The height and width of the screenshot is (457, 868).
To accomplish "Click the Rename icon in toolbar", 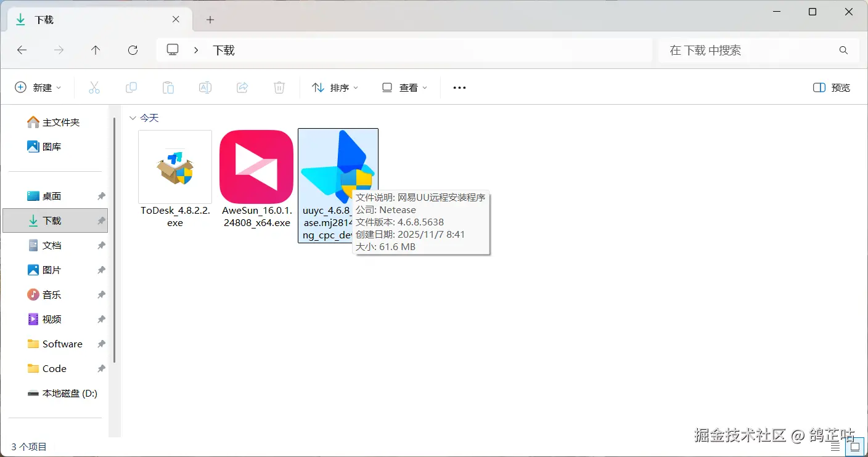I will pos(205,87).
